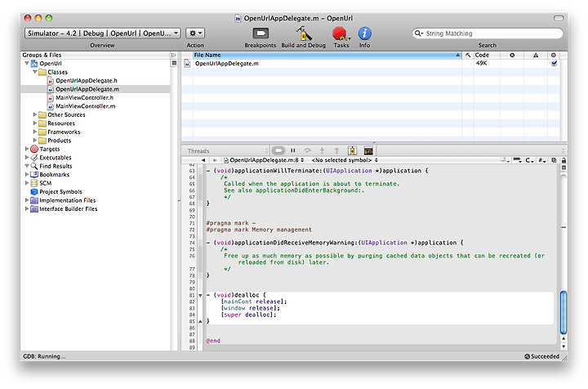This screenshot has width=588, height=389.
Task: Open the blue Info icon
Action: pyautogui.click(x=364, y=34)
